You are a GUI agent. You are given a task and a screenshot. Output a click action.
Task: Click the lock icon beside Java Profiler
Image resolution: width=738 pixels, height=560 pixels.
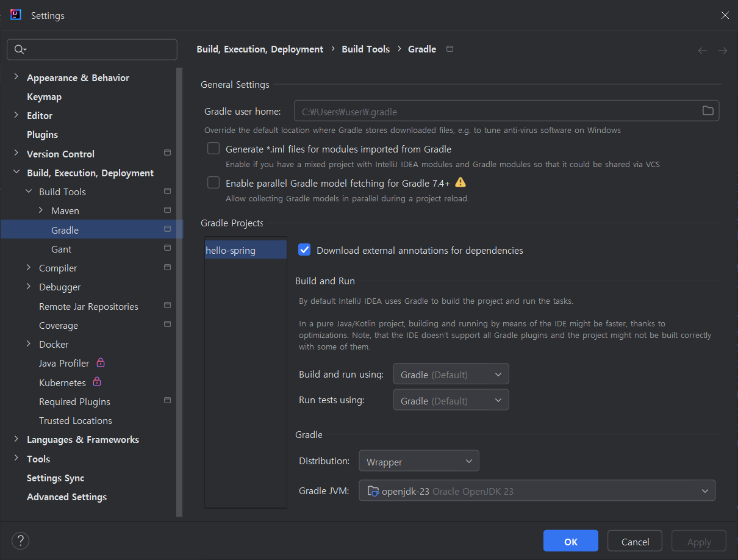[101, 362]
